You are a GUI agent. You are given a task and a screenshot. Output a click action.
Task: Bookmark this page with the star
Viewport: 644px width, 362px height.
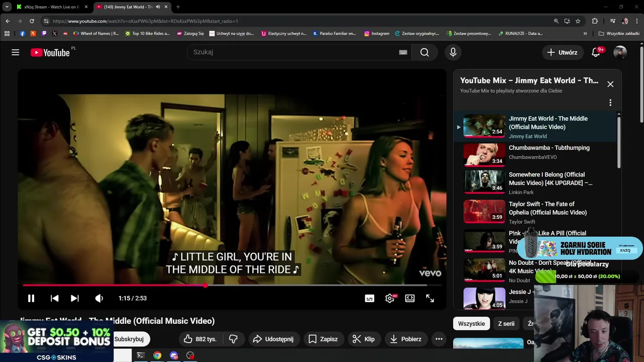[x=578, y=21]
